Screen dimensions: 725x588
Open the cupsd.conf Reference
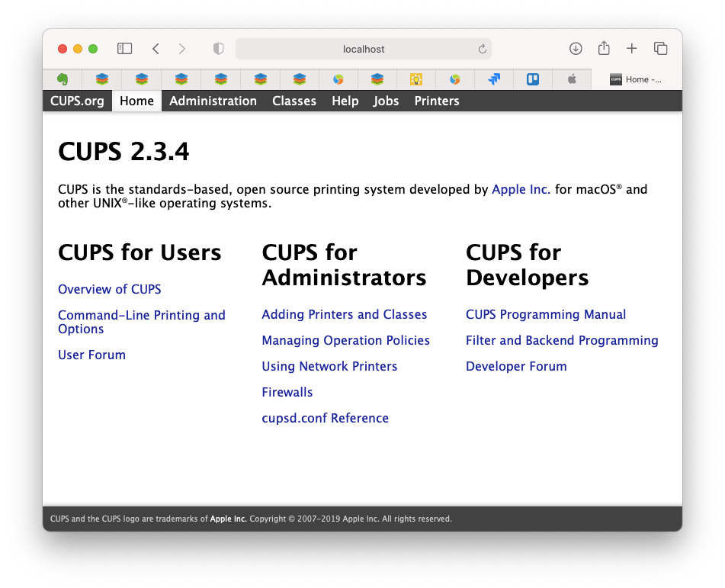(325, 418)
